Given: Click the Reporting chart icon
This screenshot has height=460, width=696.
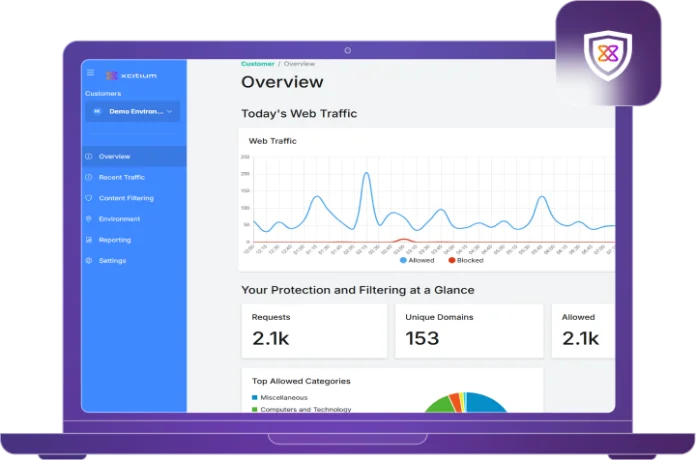Looking at the screenshot, I should [89, 240].
